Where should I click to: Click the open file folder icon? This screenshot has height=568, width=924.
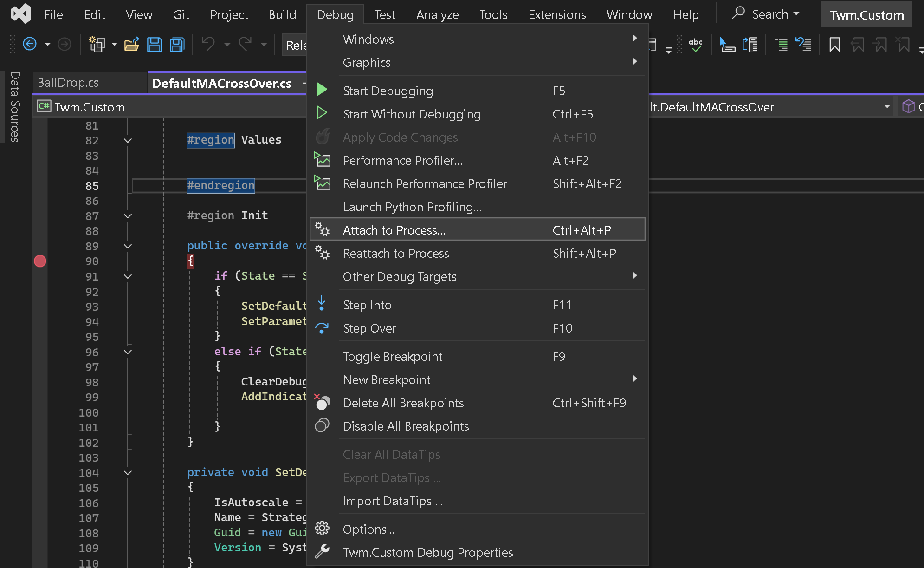pos(132,45)
